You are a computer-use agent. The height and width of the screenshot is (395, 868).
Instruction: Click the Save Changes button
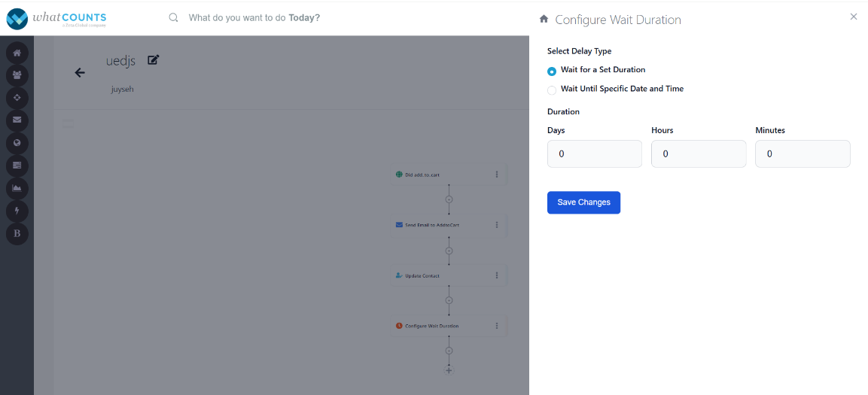(x=583, y=202)
